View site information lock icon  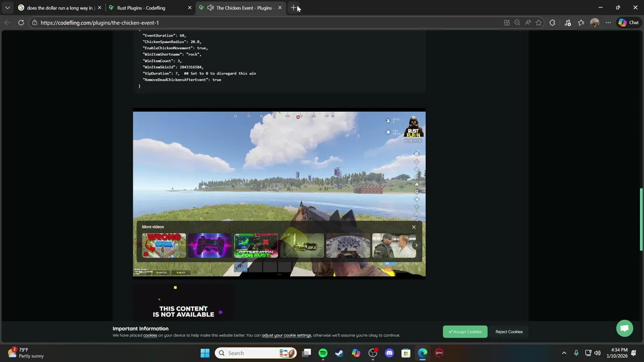[34, 23]
